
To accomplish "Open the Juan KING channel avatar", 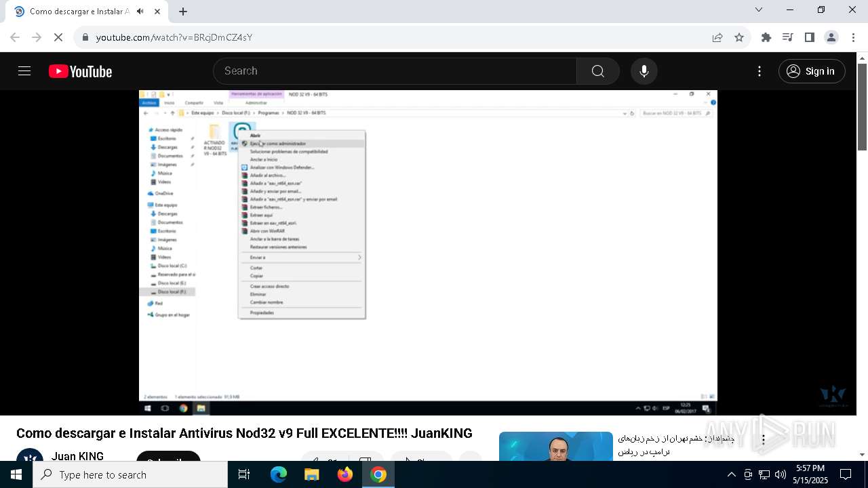I will (x=30, y=455).
